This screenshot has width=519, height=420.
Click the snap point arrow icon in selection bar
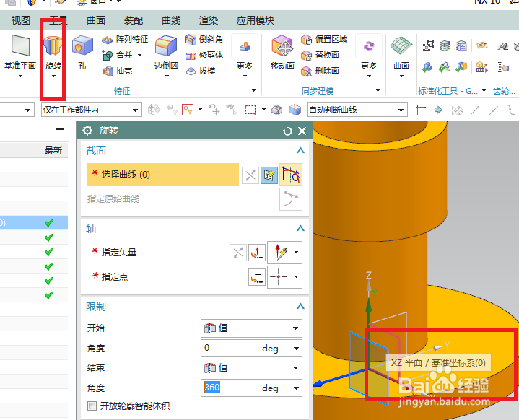pyautogui.click(x=438, y=110)
